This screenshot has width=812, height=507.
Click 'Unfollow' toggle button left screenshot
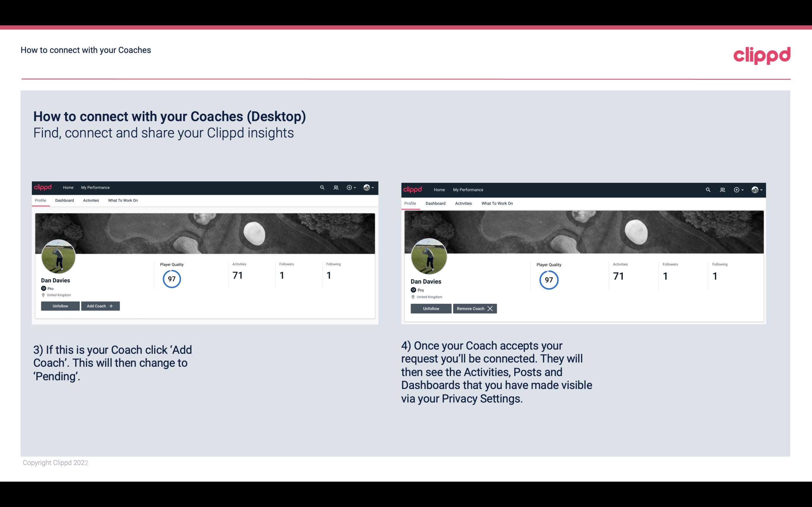pyautogui.click(x=60, y=306)
